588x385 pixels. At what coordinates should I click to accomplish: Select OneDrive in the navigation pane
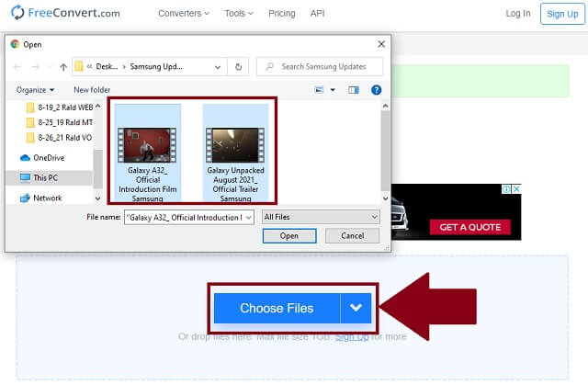coord(42,158)
